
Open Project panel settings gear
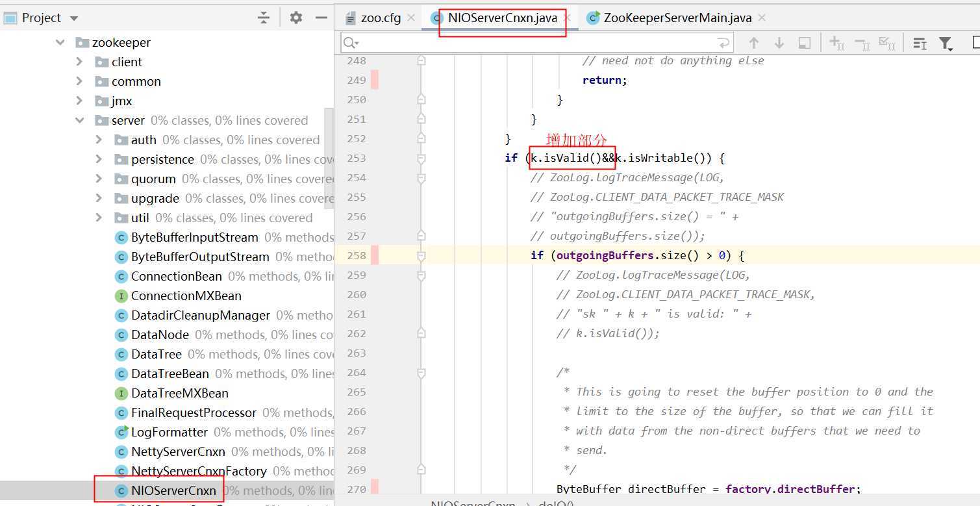[x=296, y=18]
